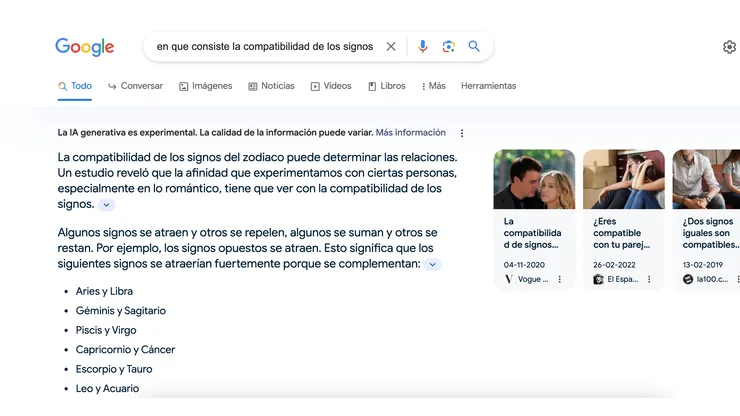Go to the Libros tab
The height and width of the screenshot is (416, 740).
387,86
